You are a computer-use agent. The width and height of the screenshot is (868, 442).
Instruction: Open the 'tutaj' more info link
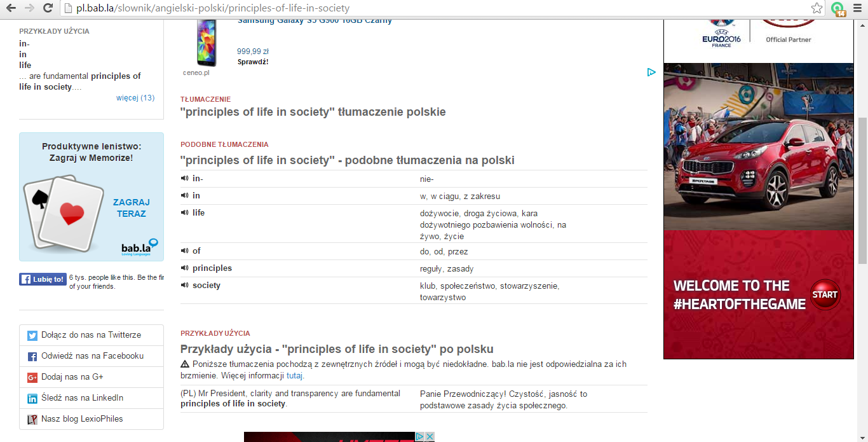coord(295,376)
